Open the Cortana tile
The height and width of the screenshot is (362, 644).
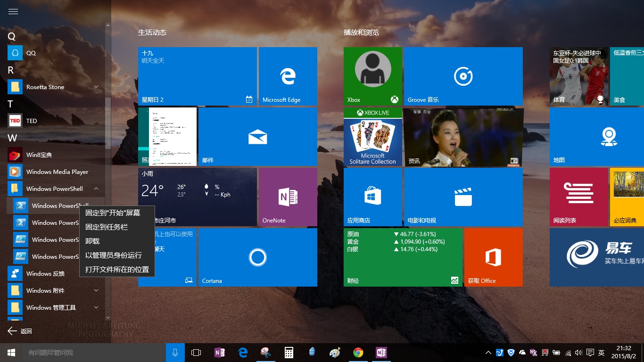[x=258, y=257]
